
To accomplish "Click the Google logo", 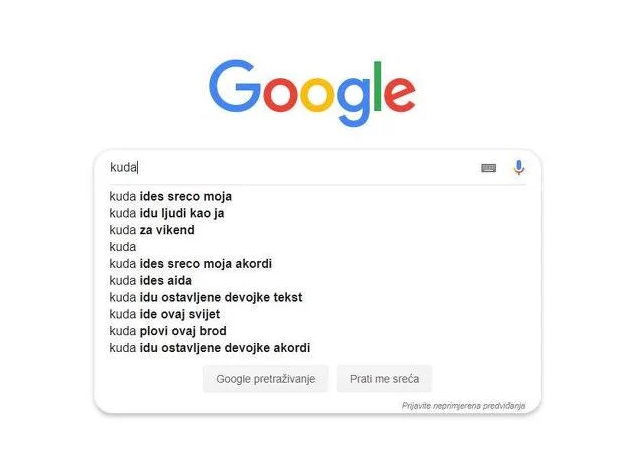I will tap(311, 92).
